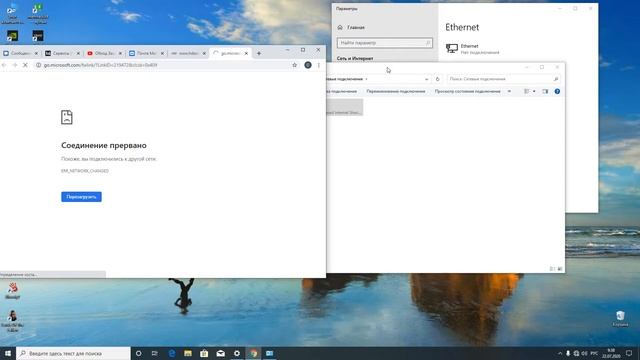
Task: Close the go.microsoft tab
Action: click(x=246, y=53)
